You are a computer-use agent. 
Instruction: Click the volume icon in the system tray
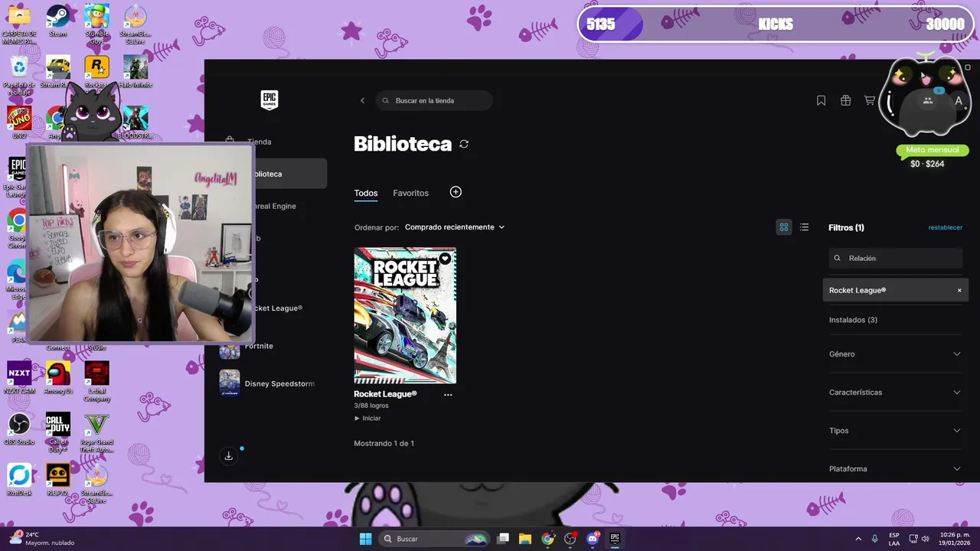pyautogui.click(x=926, y=539)
